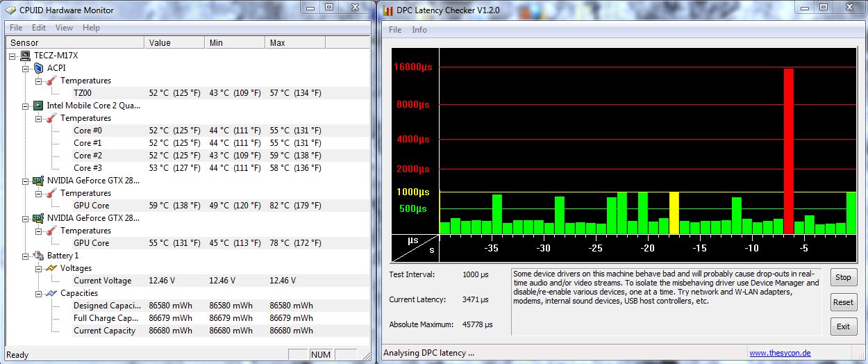Click the driver warning message text box

click(x=666, y=301)
